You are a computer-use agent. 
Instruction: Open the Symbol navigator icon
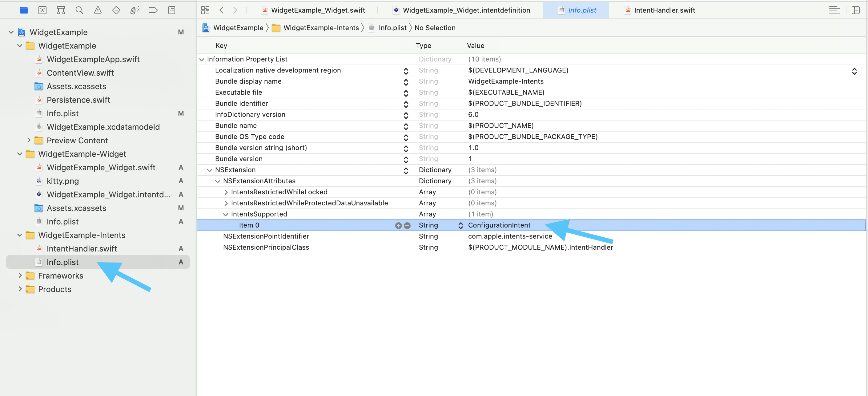[61, 10]
